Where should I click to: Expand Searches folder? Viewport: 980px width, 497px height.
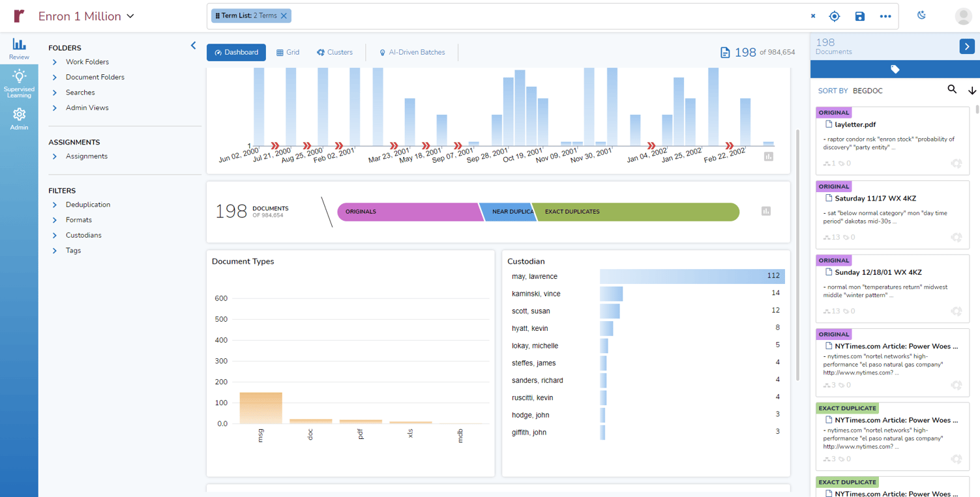[55, 92]
